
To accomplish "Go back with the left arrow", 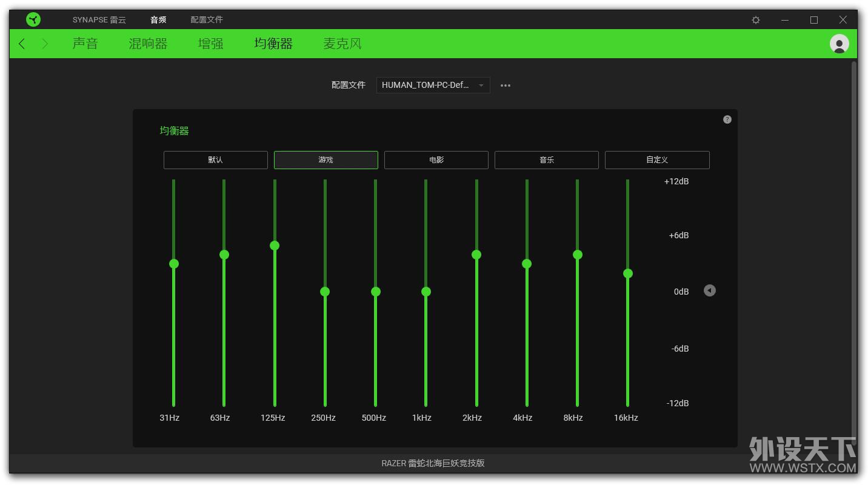I will (x=22, y=44).
